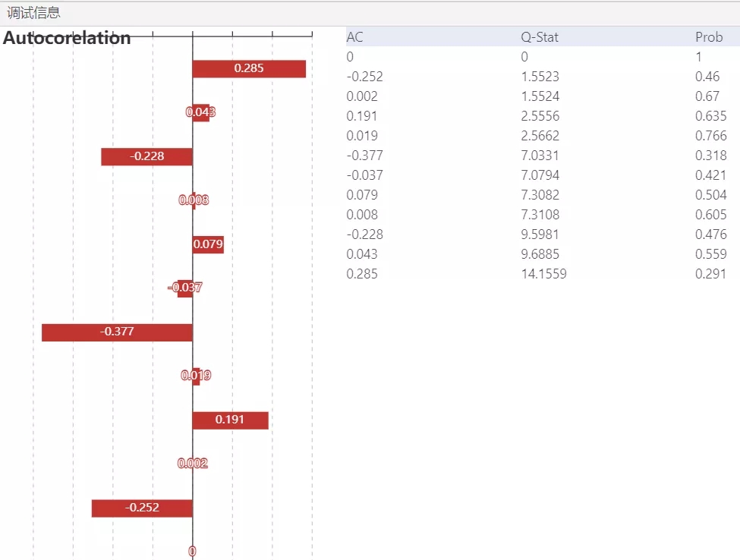
Task: Click the 0.191 chart bar
Action: tap(230, 420)
